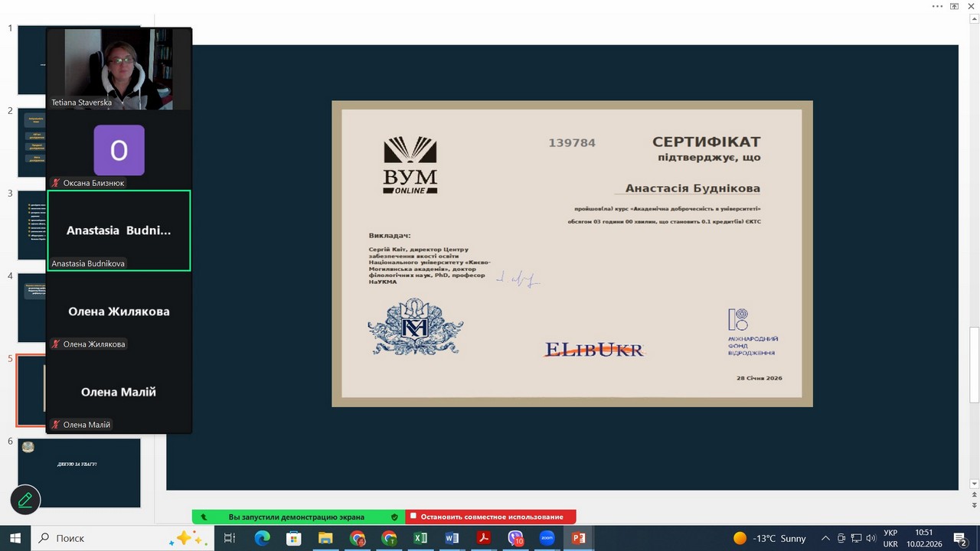Click the PowerPoint taskbar icon
Image resolution: width=980 pixels, height=551 pixels.
tap(578, 538)
